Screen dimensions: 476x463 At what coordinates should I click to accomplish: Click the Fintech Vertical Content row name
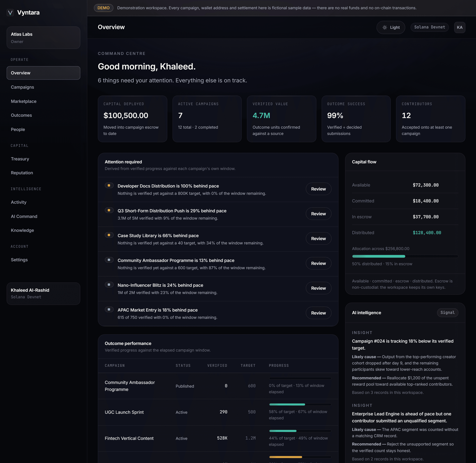tap(129, 438)
